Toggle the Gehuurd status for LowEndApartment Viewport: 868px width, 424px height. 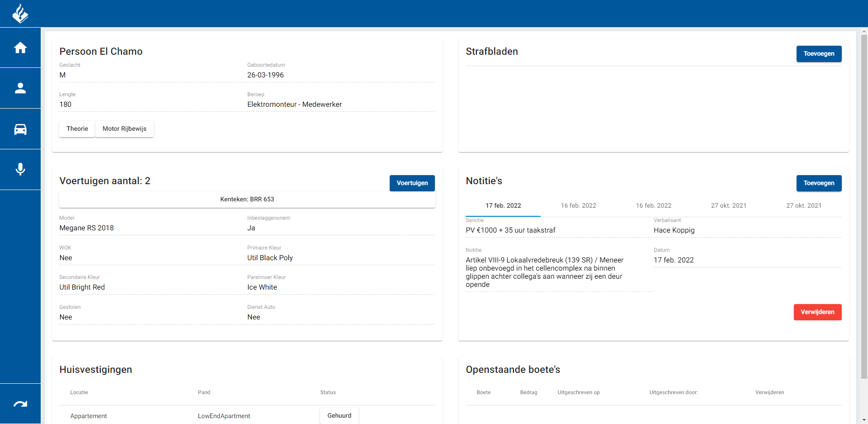tap(339, 415)
